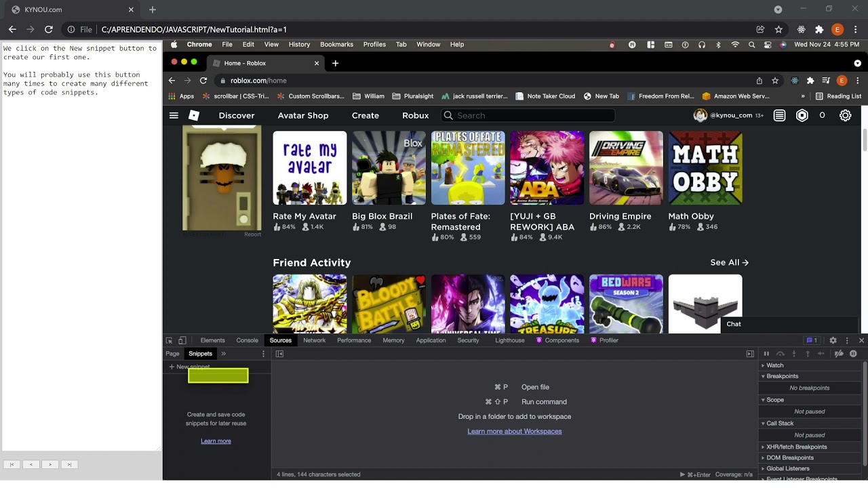This screenshot has width=868, height=488.
Task: Click the kynou_com avatar in Roblox header
Action: pos(700,115)
